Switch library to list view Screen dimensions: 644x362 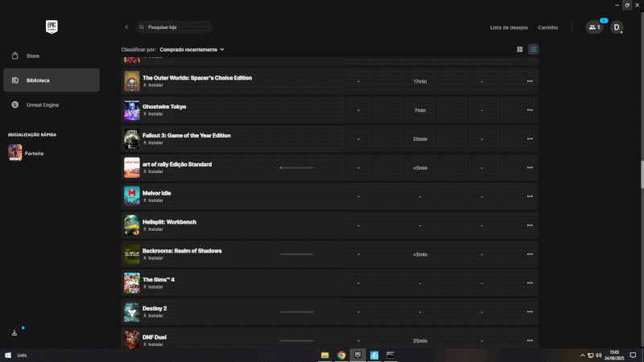click(x=533, y=49)
